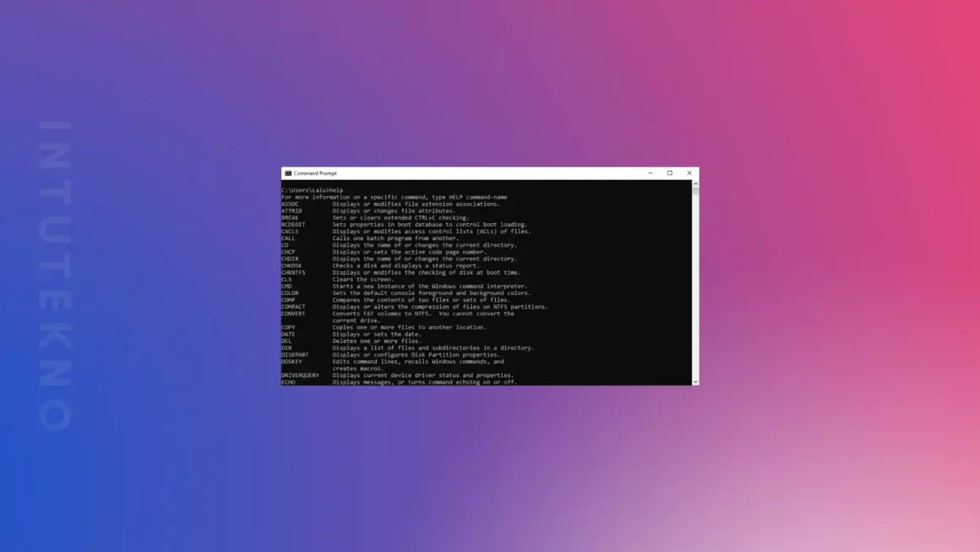Click the CHKDSK command name

pos(291,265)
